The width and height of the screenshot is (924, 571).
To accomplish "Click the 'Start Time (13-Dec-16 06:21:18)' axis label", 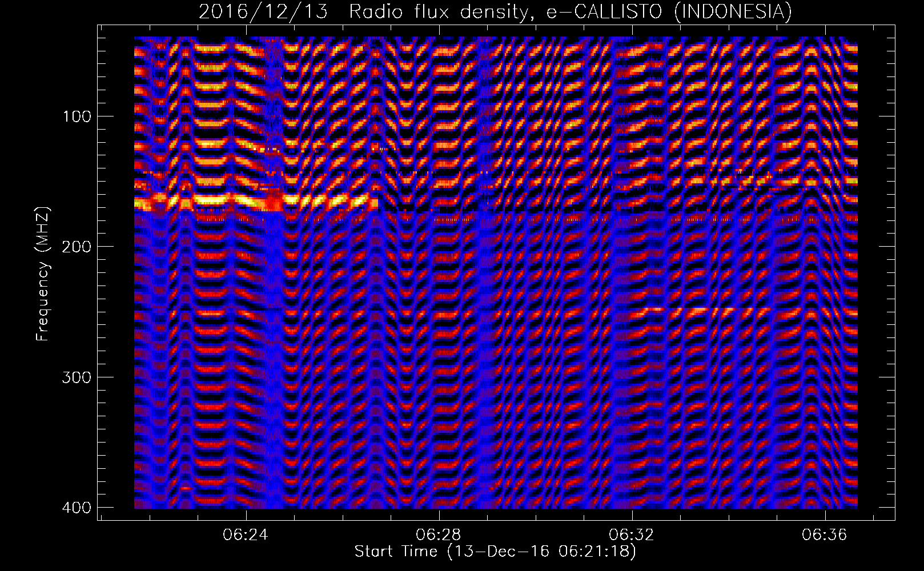I will tap(495, 552).
